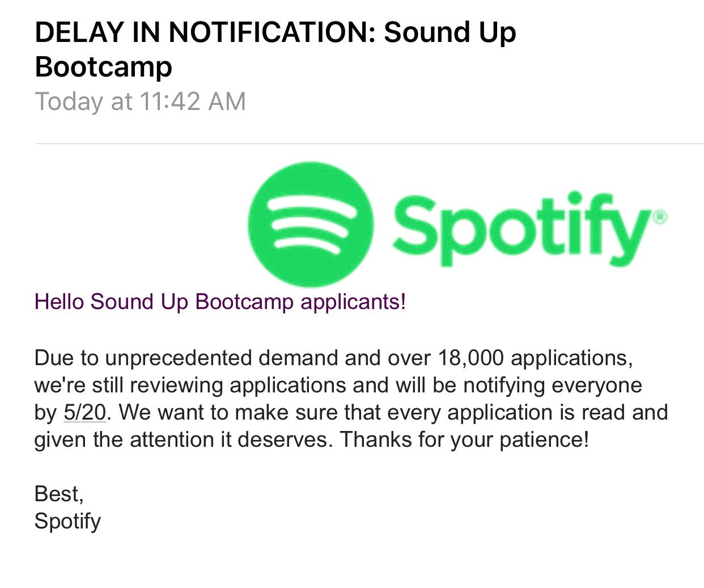
Task: Tap the sound wave bars inside the Spotify logo
Action: (x=310, y=226)
